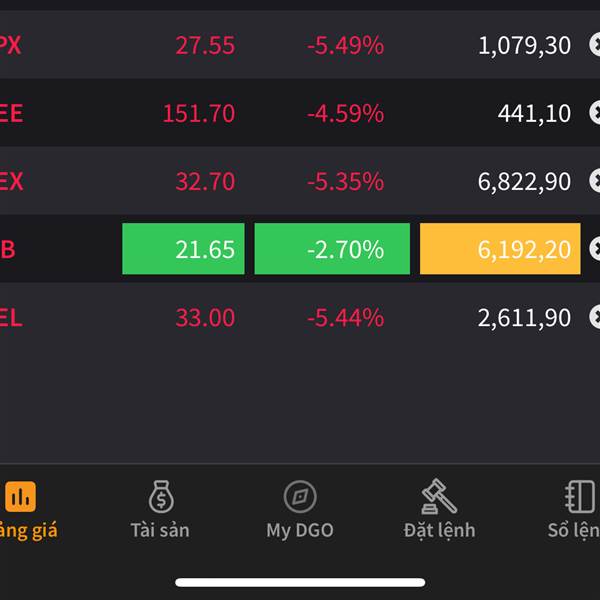Open the Bảng giá chart icon
This screenshot has height=600, width=600.
click(20, 495)
